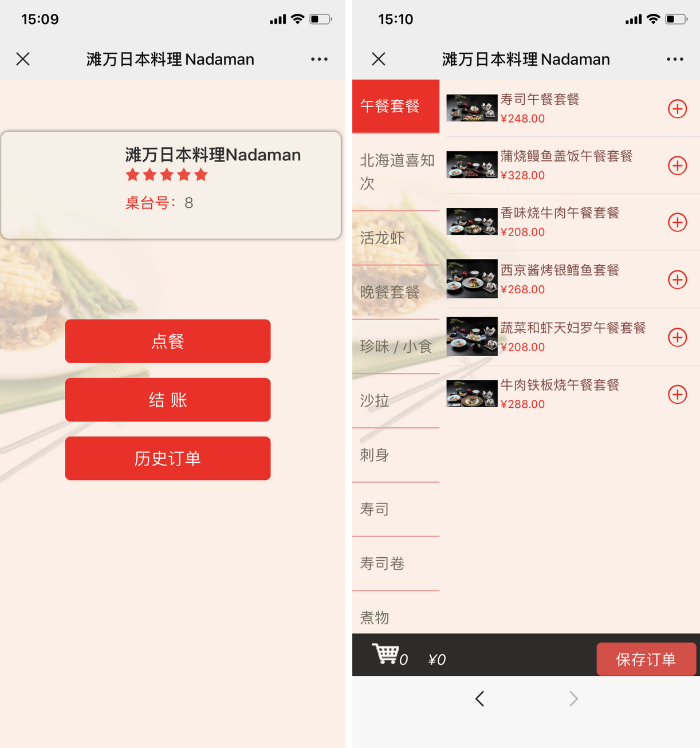Close the left Nadaman page with X
700x748 pixels.
pyautogui.click(x=23, y=59)
